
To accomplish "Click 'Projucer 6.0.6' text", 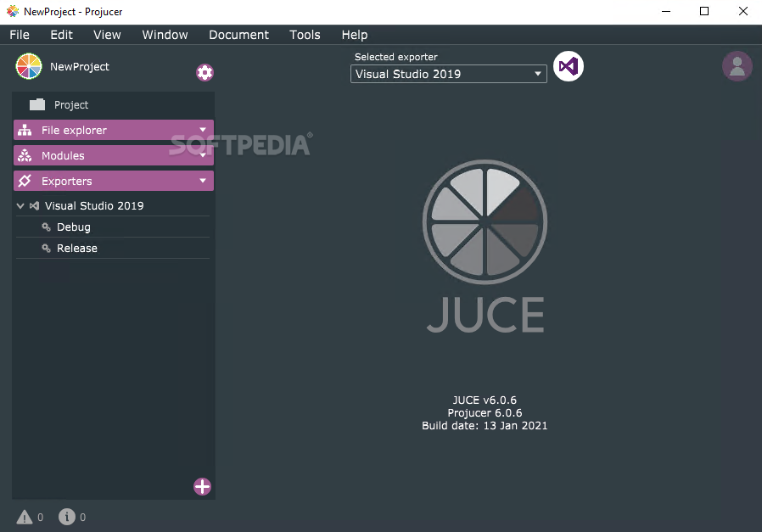I will coord(485,413).
